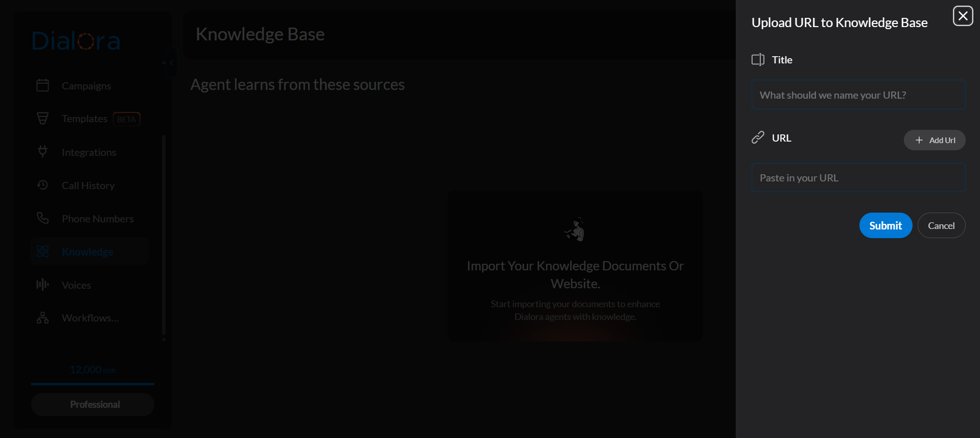The height and width of the screenshot is (438, 980).
Task: Click the Workflows diagram icon
Action: coord(43,318)
